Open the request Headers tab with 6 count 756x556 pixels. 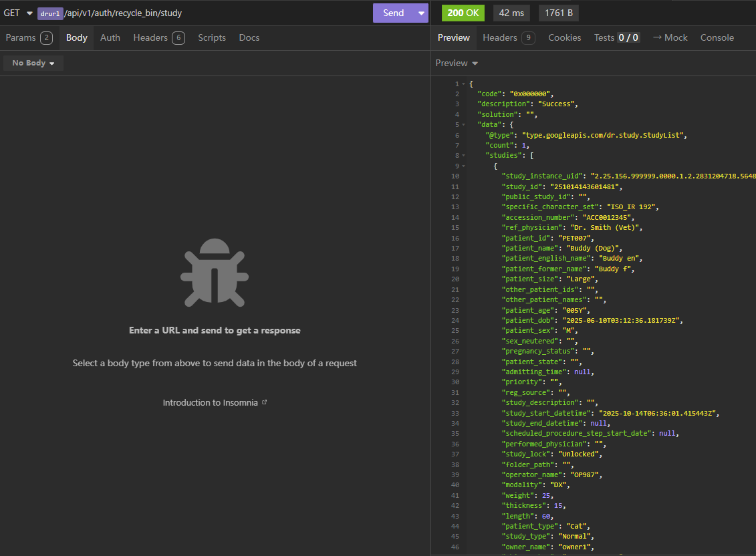(158, 37)
